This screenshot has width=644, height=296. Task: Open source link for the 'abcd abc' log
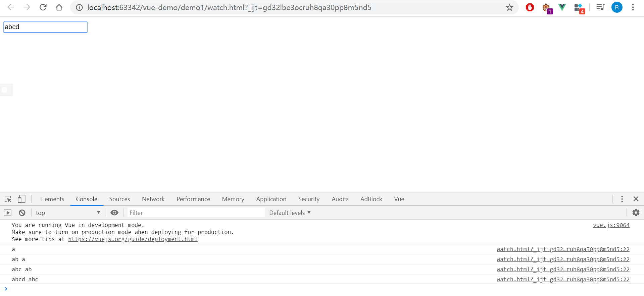click(563, 279)
